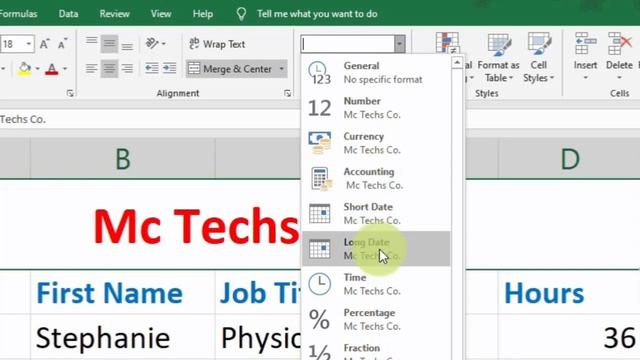The image size is (640, 360).
Task: Click the Increase Font Size icon
Action: (x=44, y=44)
